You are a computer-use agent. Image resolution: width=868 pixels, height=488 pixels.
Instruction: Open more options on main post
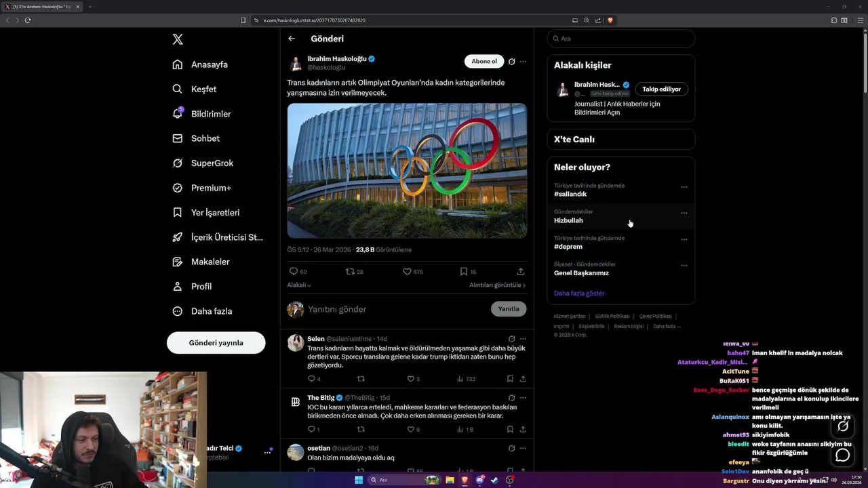click(x=523, y=61)
